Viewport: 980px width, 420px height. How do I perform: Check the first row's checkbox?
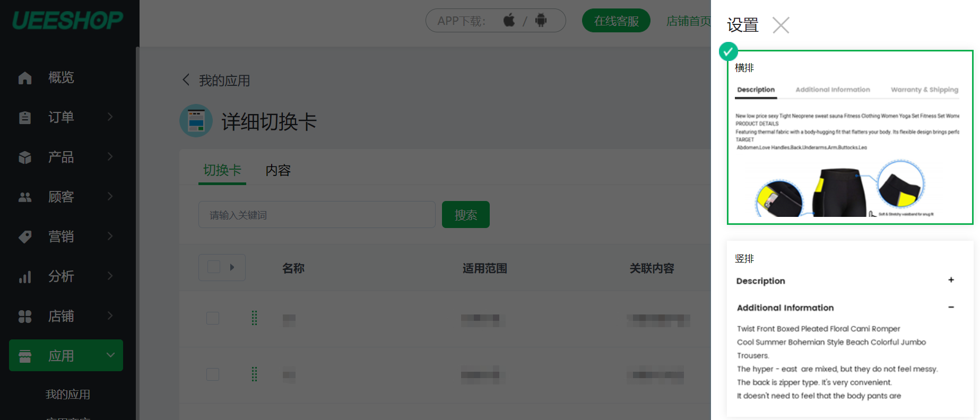coord(213,318)
